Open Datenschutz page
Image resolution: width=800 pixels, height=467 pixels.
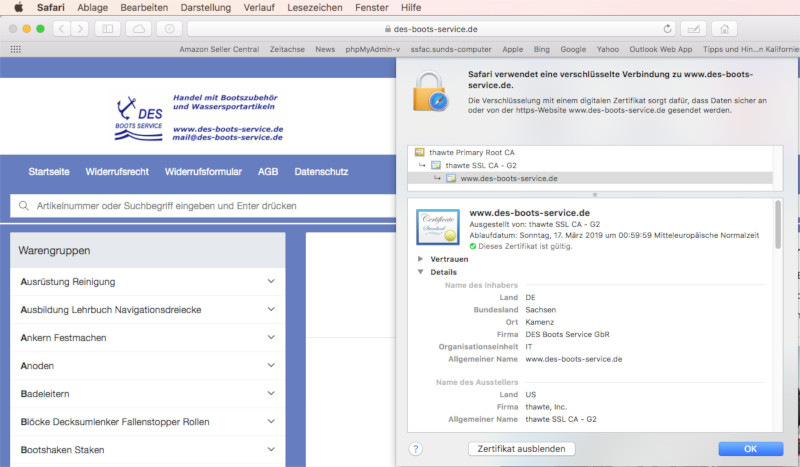[321, 171]
